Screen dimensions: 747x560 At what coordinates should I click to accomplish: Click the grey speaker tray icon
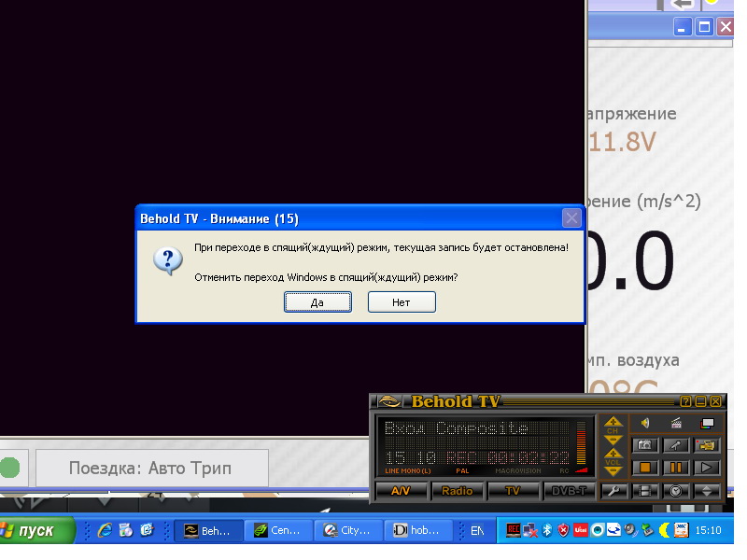click(631, 530)
